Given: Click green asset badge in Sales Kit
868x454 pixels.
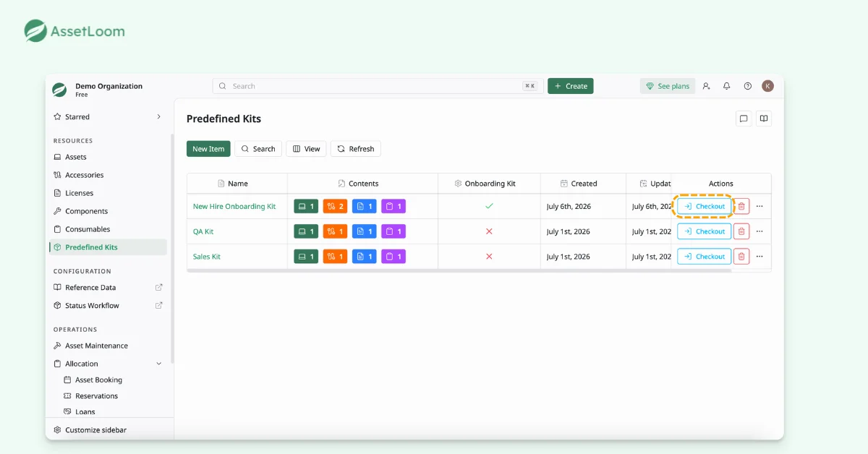Looking at the screenshot, I should 306,257.
